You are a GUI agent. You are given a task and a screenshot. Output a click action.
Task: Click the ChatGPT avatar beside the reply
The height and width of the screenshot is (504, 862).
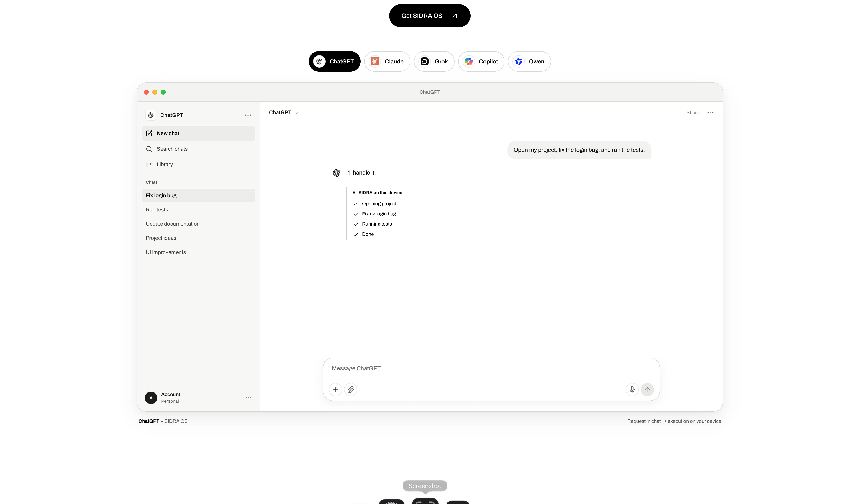pos(337,173)
